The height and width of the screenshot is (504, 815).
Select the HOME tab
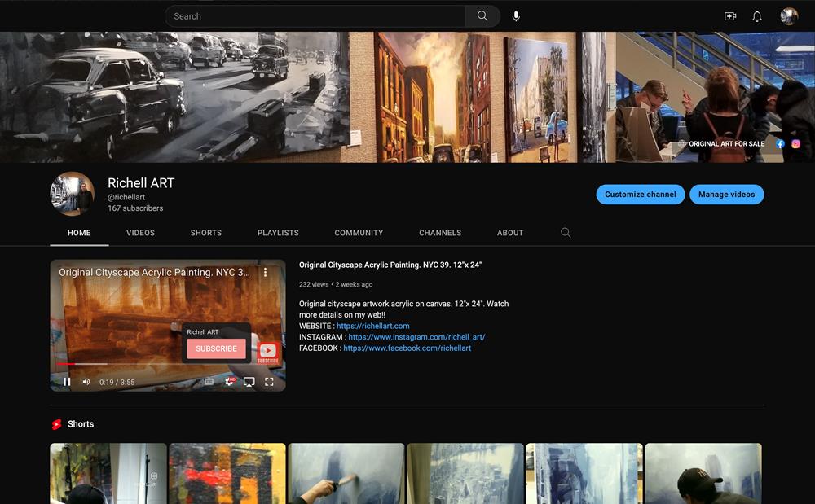click(x=79, y=233)
